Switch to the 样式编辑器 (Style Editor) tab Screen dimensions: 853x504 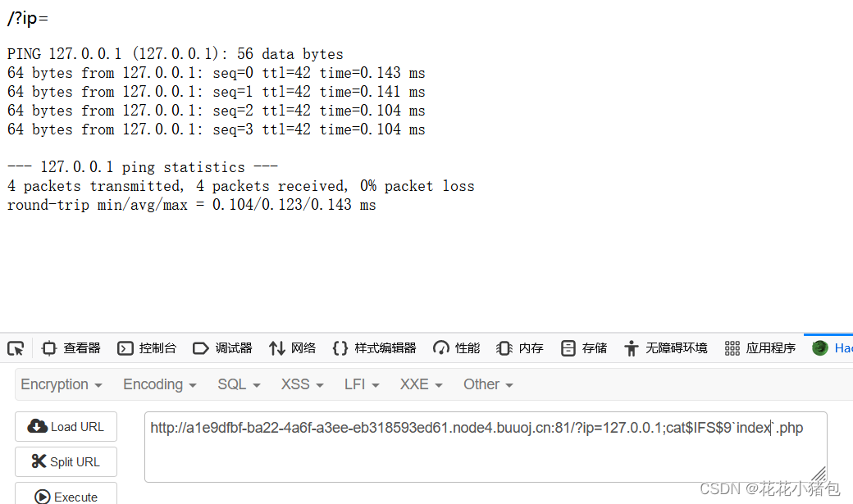[374, 348]
